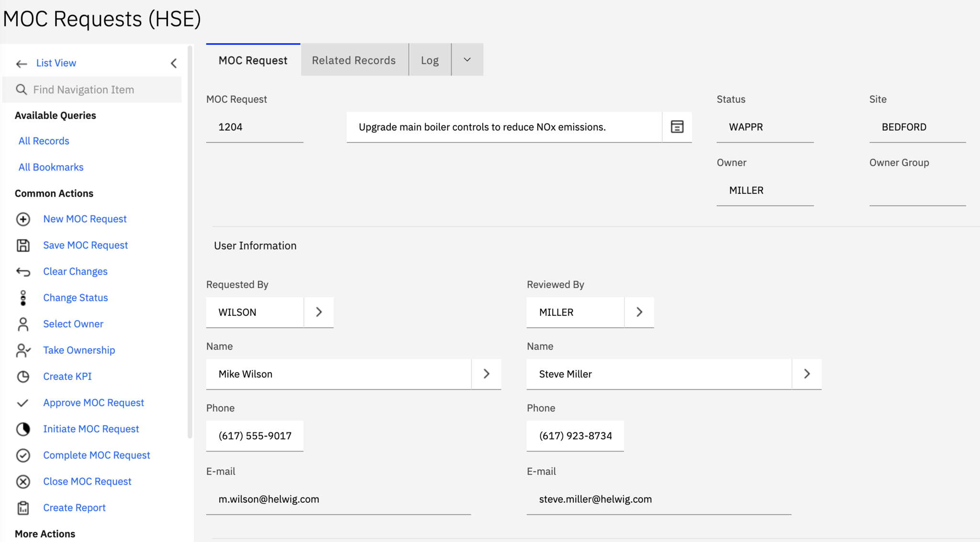Click the MOC Request number field 1204
Image resolution: width=980 pixels, height=542 pixels.
coord(255,127)
